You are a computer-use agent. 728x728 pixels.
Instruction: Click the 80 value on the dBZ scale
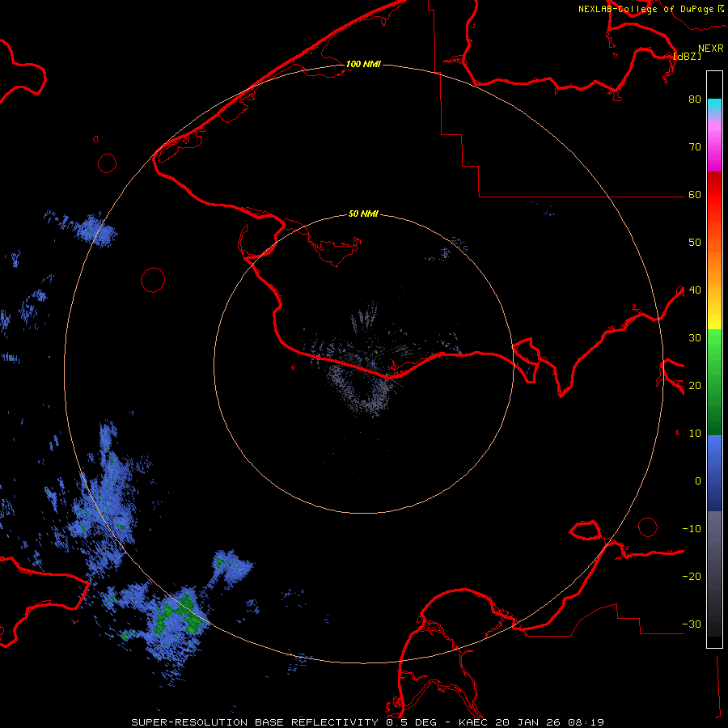point(695,99)
